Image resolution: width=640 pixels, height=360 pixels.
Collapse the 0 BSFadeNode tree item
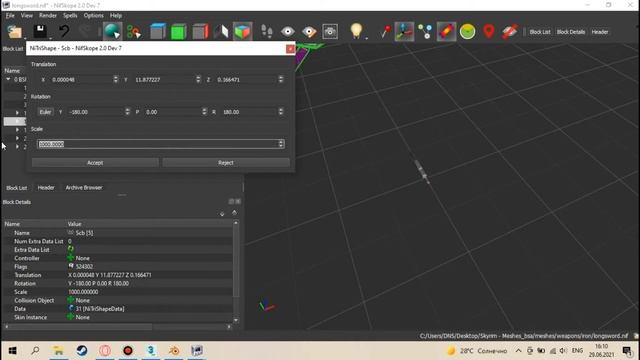tap(8, 79)
